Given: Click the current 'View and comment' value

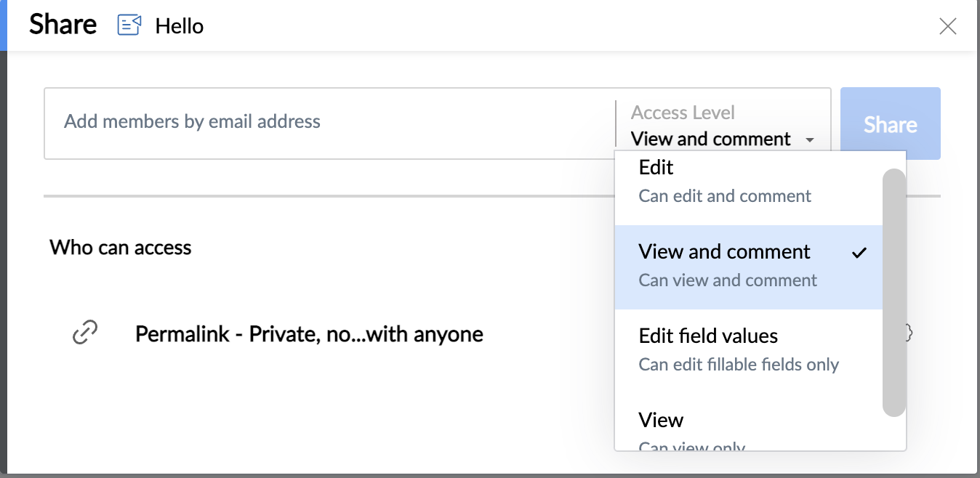Looking at the screenshot, I should tap(710, 139).
